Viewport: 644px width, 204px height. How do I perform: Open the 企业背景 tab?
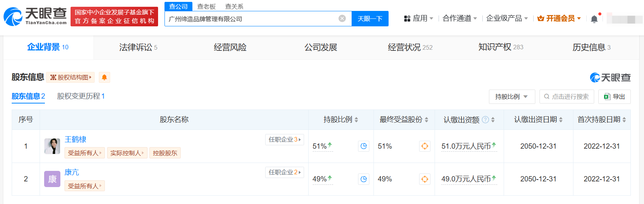click(48, 47)
